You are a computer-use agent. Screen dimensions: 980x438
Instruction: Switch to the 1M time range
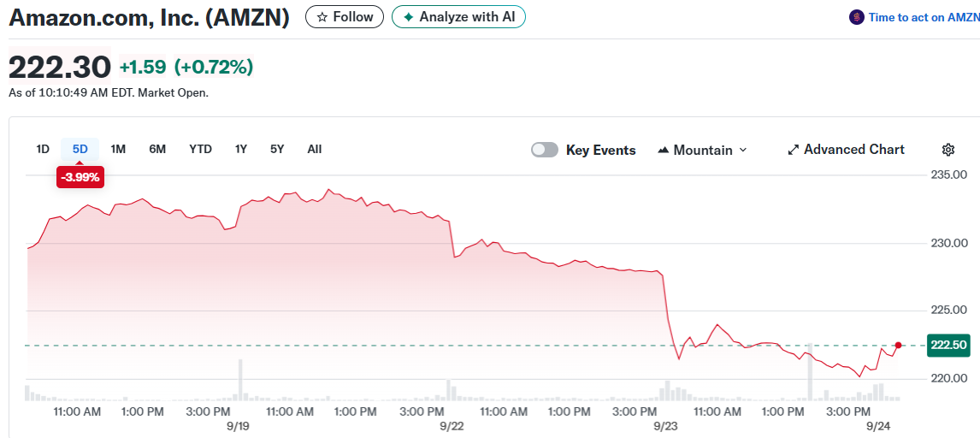point(118,149)
